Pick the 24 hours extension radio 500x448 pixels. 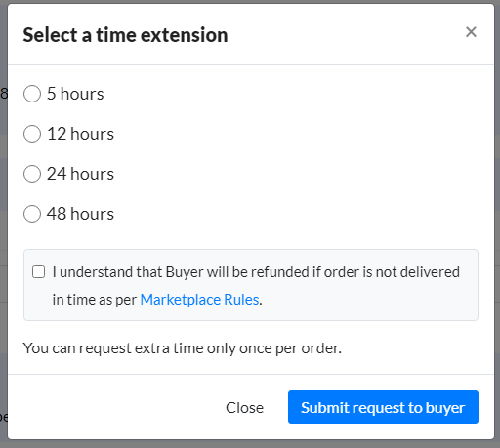tap(32, 174)
